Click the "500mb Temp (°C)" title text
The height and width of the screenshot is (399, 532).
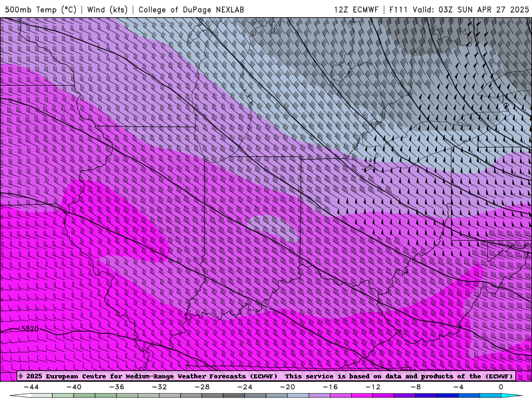(41, 9)
